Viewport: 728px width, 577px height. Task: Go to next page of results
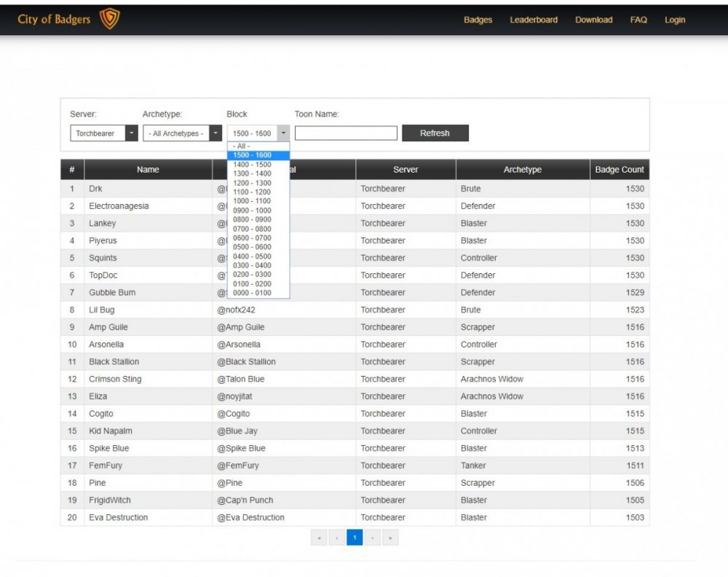tap(372, 538)
